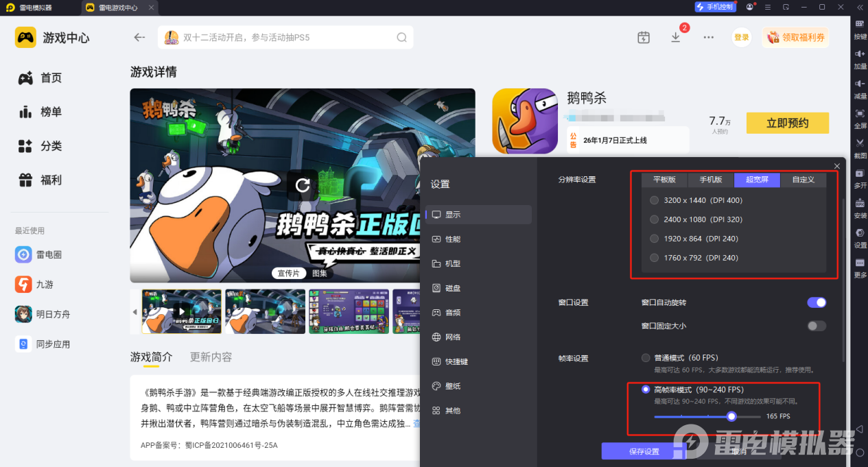
Task: Open 显示 settings section
Action: tap(478, 215)
